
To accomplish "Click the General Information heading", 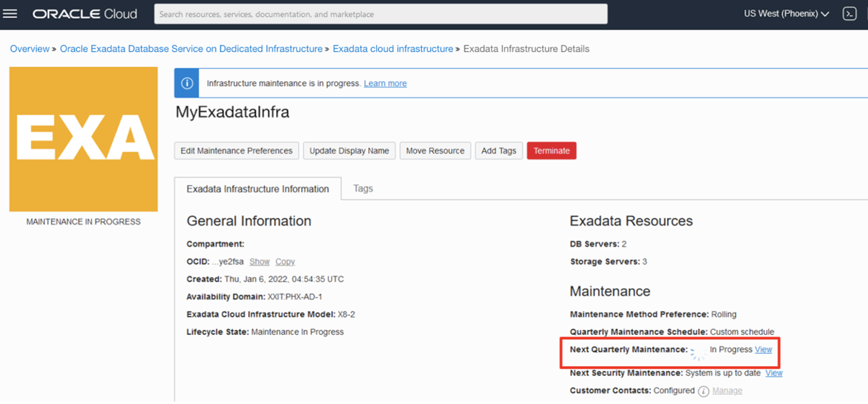I will pos(249,221).
